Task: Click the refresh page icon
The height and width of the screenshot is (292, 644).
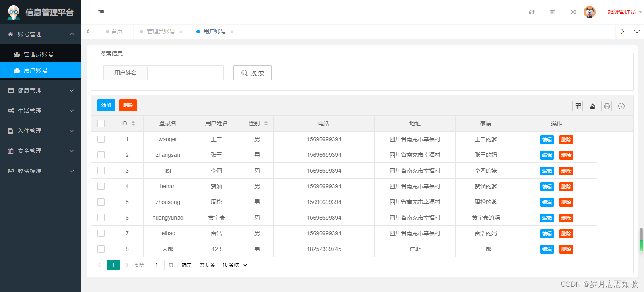Action: [x=532, y=12]
